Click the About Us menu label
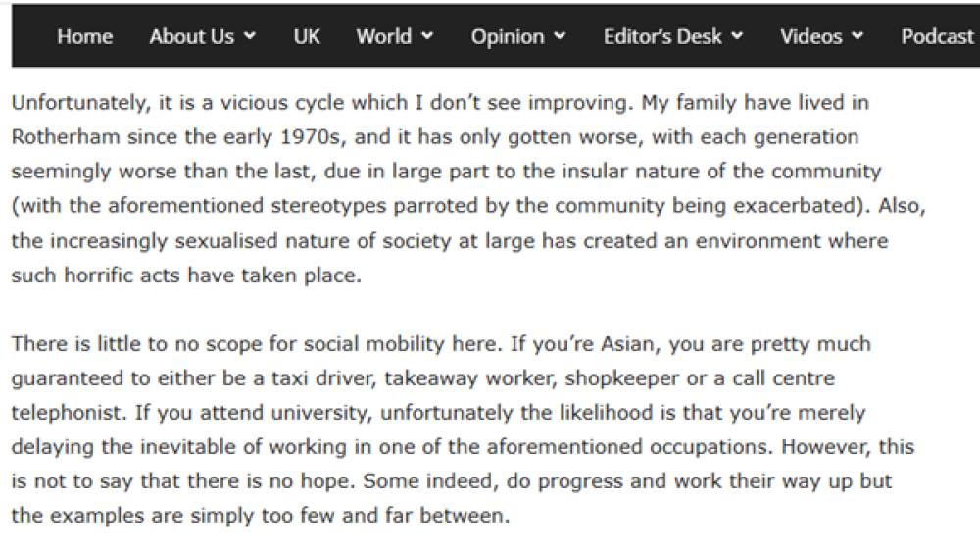980x552 pixels. 192,37
